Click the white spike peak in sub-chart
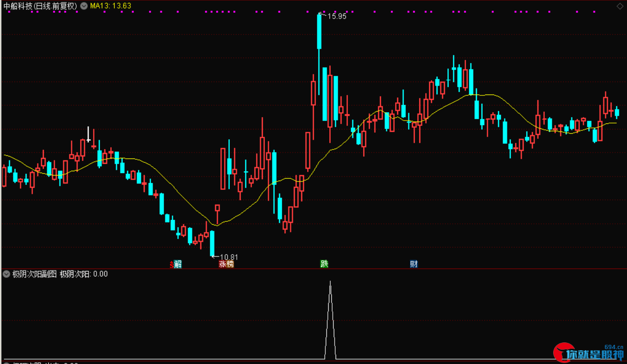Image resolution: width=627 pixels, height=364 pixels. [x=330, y=282]
